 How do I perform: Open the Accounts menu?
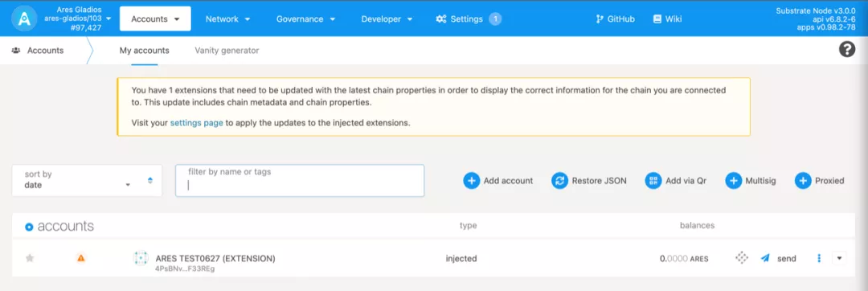(155, 18)
